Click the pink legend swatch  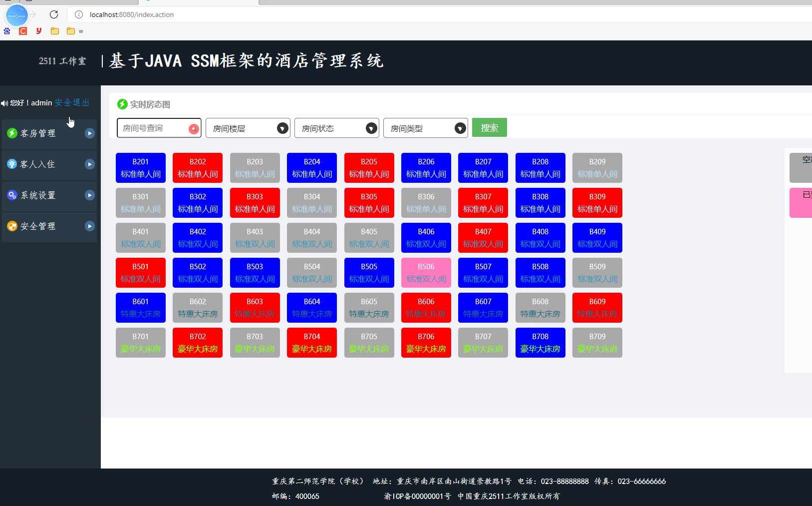[801, 203]
